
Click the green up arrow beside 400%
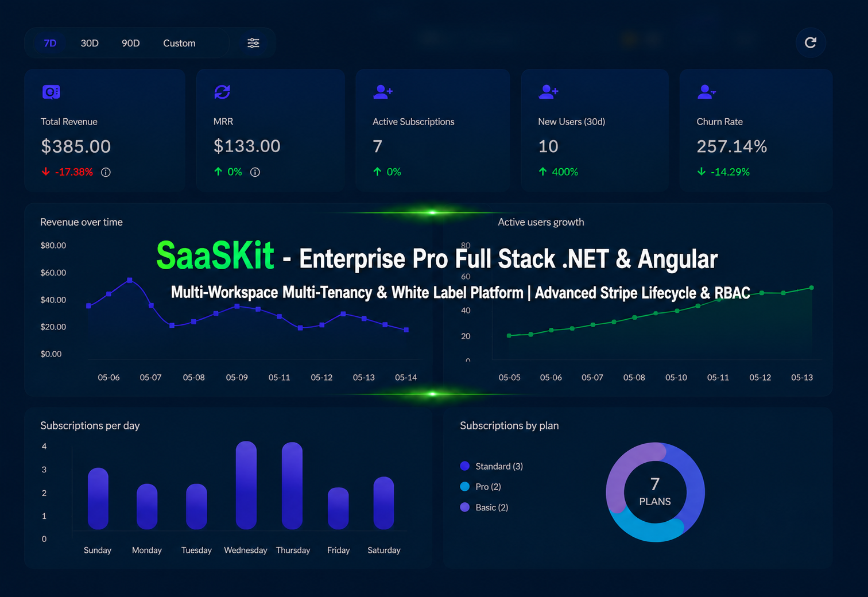pos(542,172)
